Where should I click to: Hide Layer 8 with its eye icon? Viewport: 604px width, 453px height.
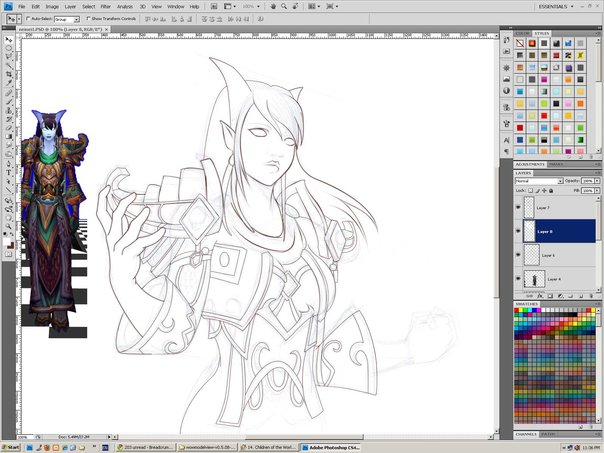[518, 231]
